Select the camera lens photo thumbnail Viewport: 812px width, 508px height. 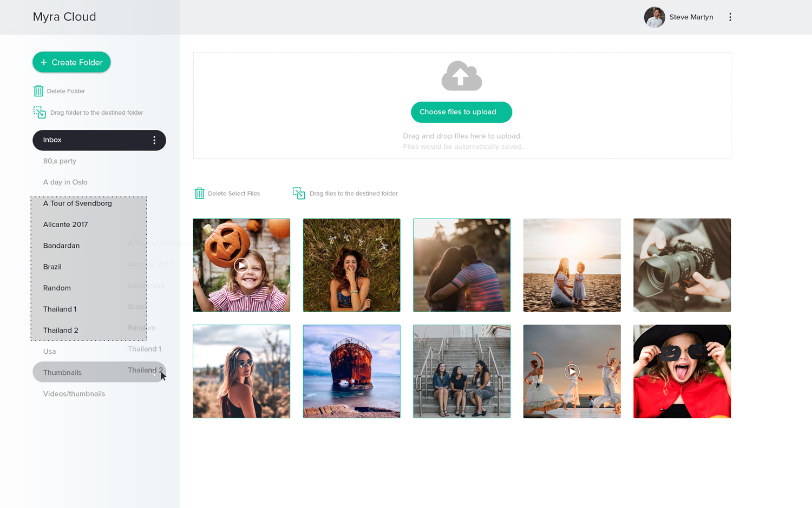click(682, 265)
